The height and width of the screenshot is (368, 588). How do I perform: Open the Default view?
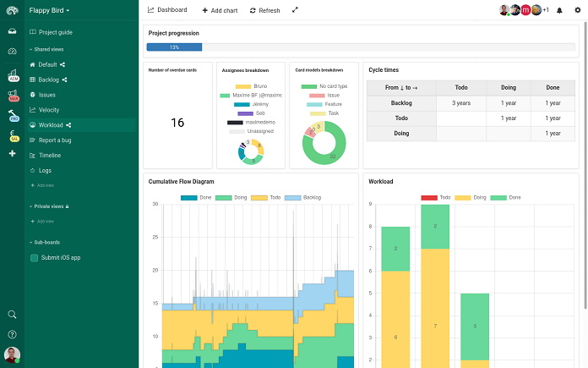(47, 64)
